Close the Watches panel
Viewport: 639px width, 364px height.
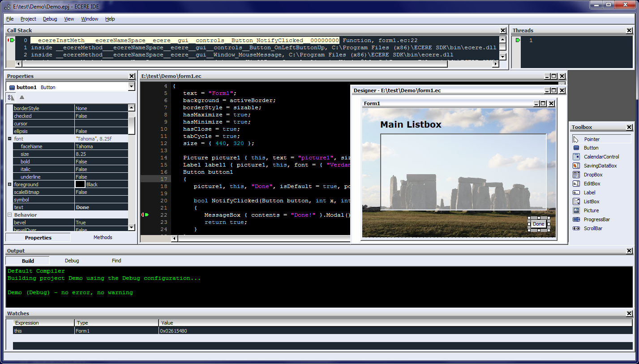click(629, 313)
